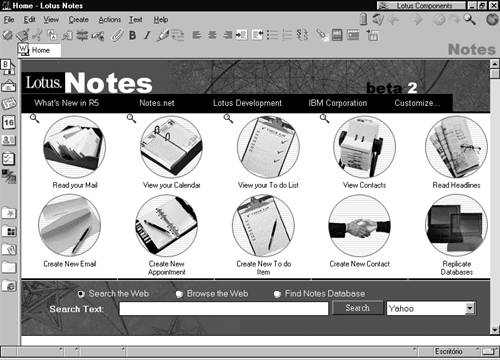The image size is (500, 360).
Task: Click the scissors cut icon in toolbar
Action: pos(37,35)
